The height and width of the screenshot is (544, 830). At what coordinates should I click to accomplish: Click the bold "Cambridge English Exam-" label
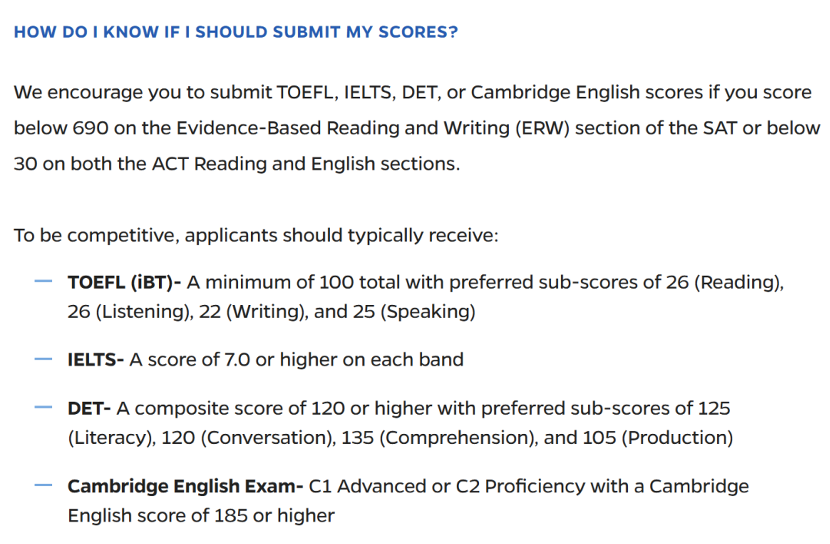pyautogui.click(x=184, y=486)
